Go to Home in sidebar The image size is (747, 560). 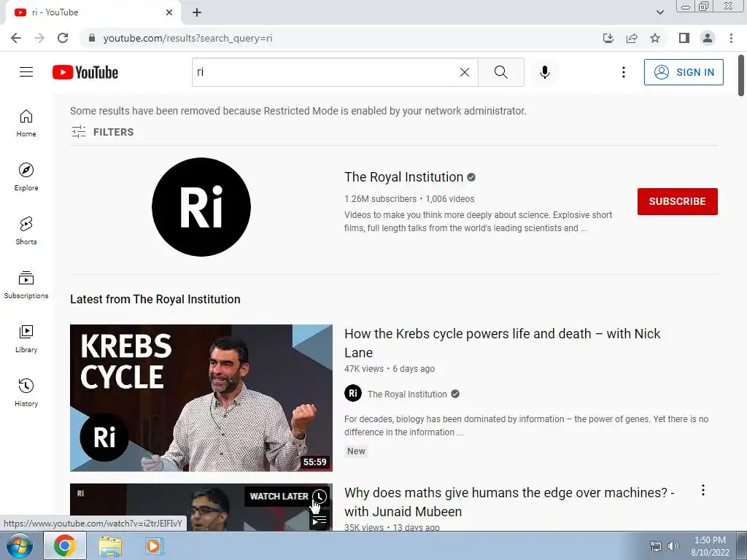[x=26, y=123]
